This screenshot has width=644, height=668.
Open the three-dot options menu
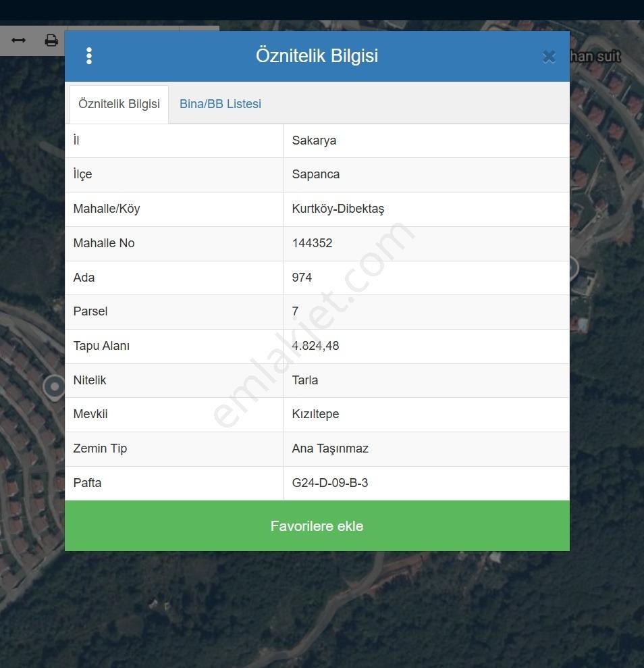89,56
